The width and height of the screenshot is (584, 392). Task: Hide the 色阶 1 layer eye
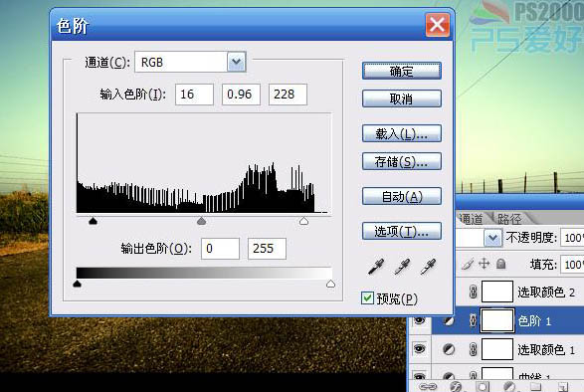(420, 320)
